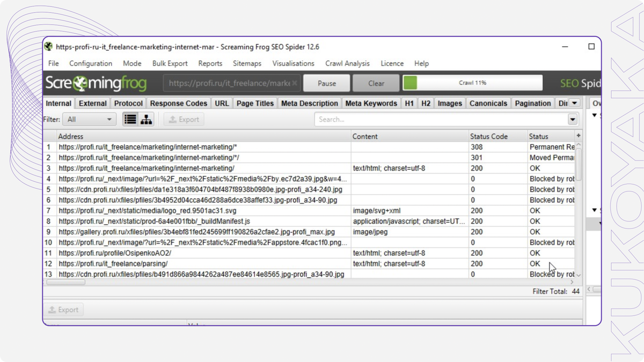The image size is (644, 362).
Task: Click the 301 status code cell
Action: [x=498, y=158]
